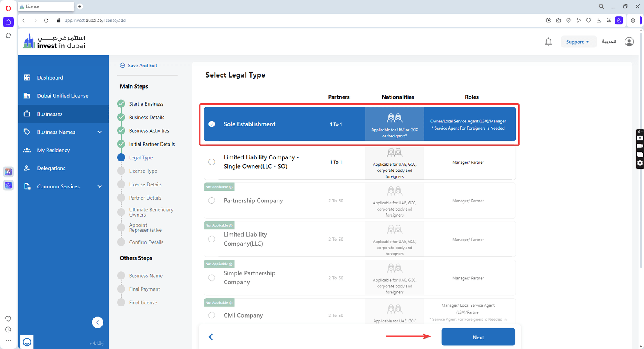Click the Business Name step under Others Steps
644x349 pixels.
coord(146,276)
